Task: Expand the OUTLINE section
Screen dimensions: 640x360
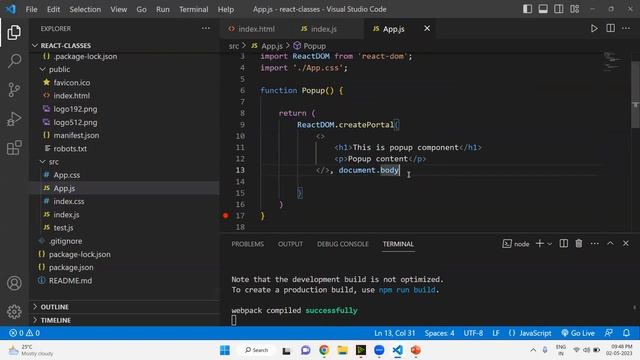Action: [x=54, y=307]
